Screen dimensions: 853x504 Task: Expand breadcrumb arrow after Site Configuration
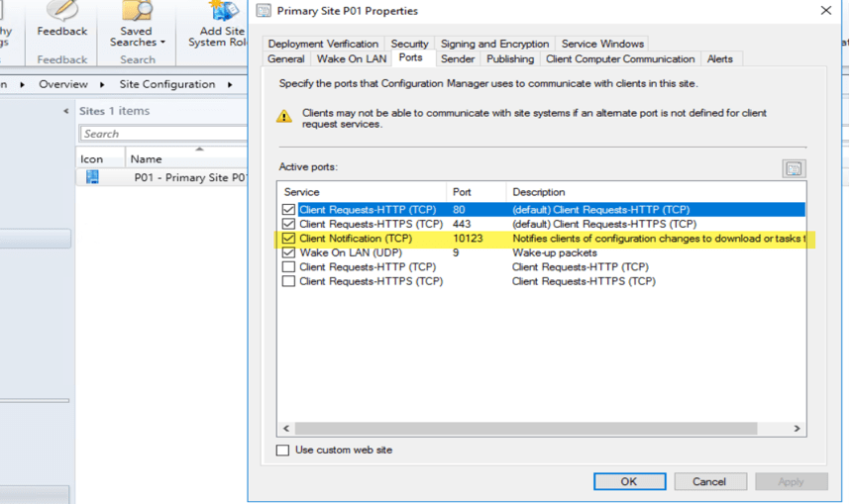[x=230, y=84]
